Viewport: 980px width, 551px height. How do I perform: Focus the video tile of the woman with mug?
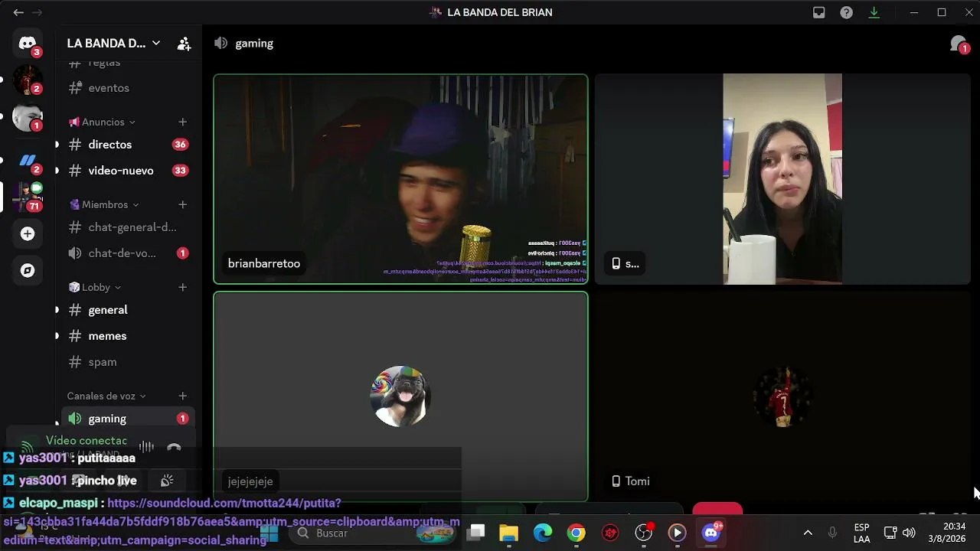click(782, 179)
